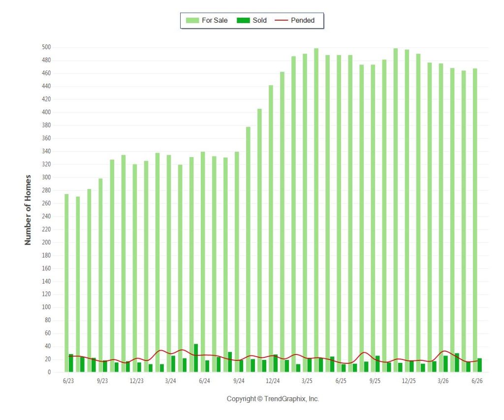Select the Sold bar for 6/26
The image size is (504, 420).
(x=479, y=365)
